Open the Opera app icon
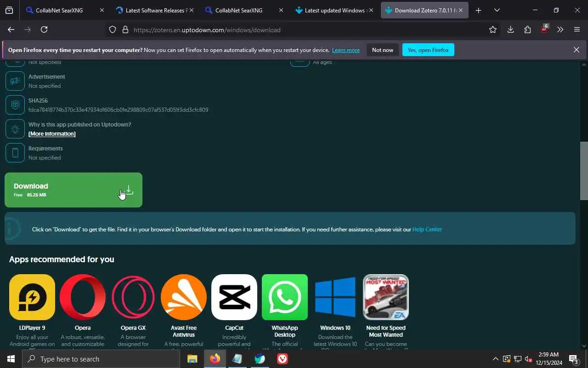The width and height of the screenshot is (588, 368). [83, 297]
